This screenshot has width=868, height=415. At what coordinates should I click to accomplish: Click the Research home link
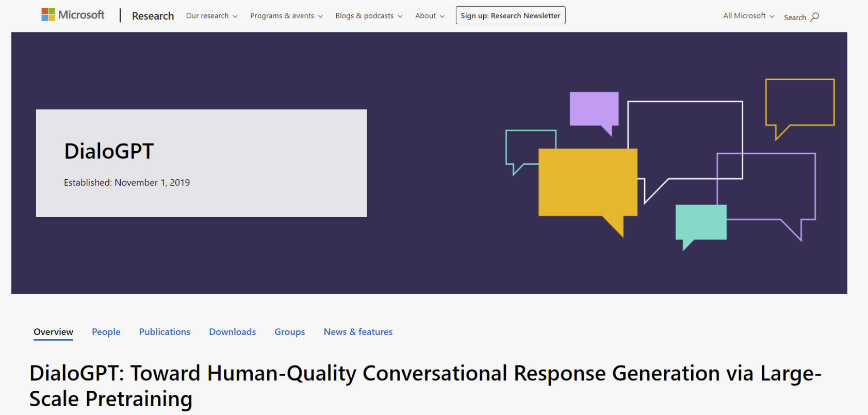tap(153, 16)
